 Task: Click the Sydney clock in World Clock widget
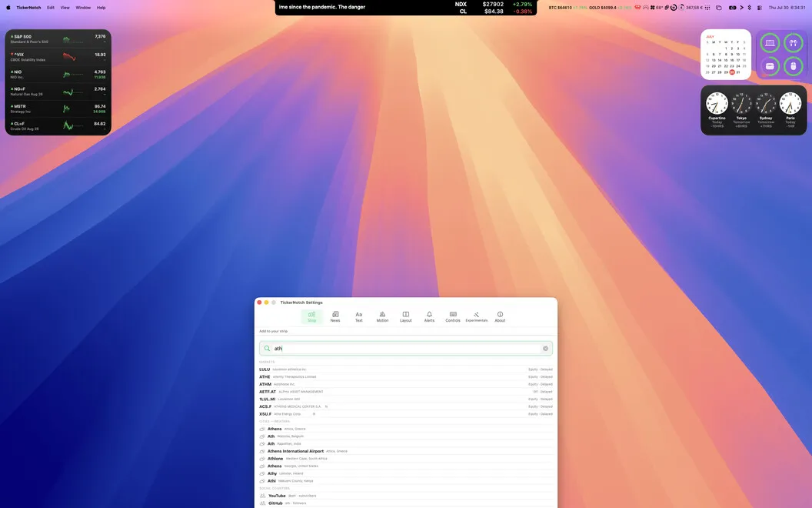[765, 104]
